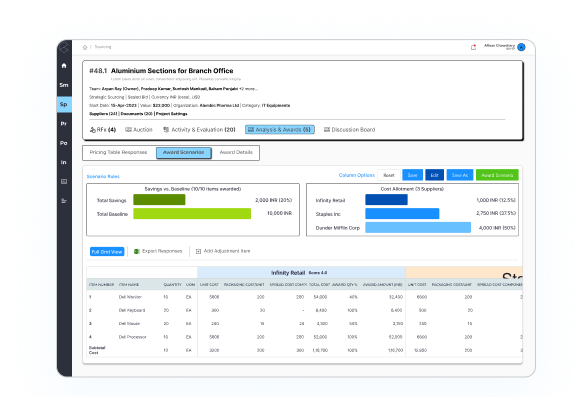Open Column Options
Image resolution: width=586 pixels, height=397 pixels.
[x=357, y=175]
